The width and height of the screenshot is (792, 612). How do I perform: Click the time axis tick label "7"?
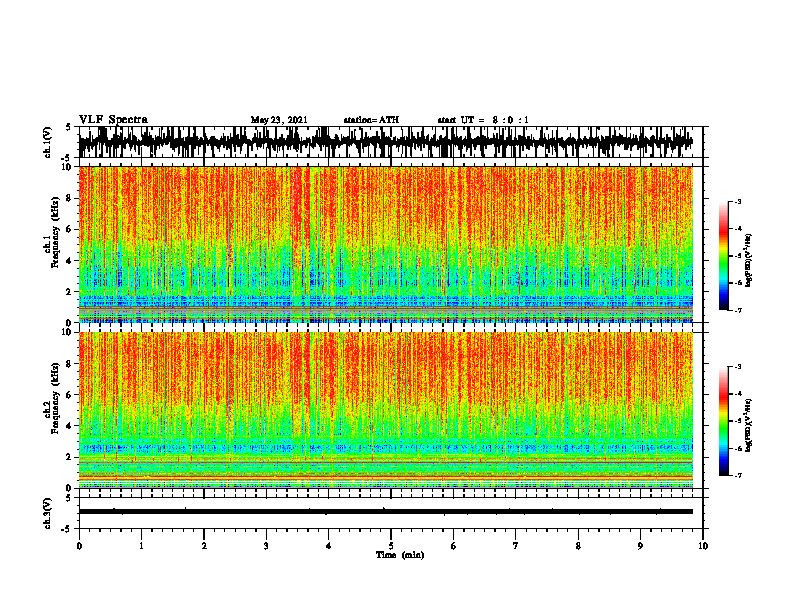coord(516,546)
